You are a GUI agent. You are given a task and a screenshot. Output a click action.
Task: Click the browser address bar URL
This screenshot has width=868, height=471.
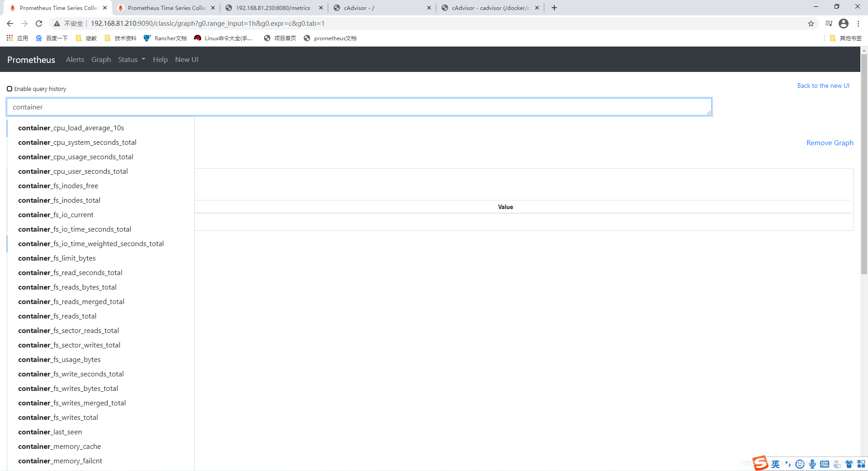tap(208, 24)
